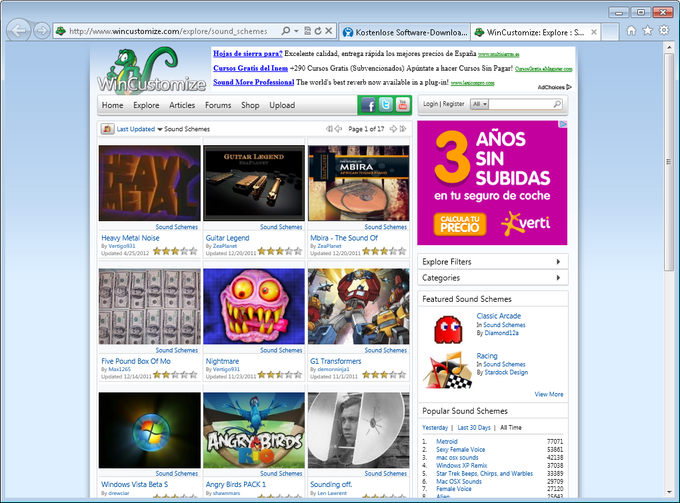Open the Guitar Legend link
Viewport: 680px width, 503px height.
(227, 238)
